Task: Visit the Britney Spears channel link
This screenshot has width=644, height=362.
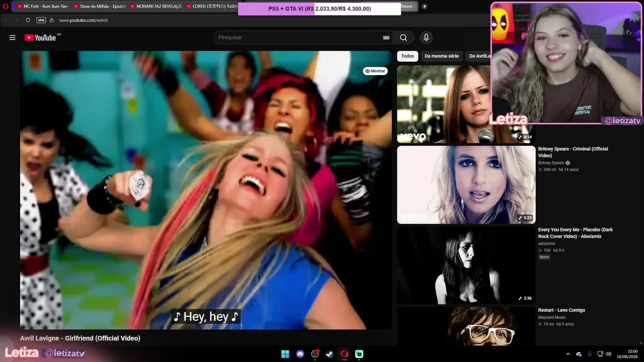Action: pos(551,163)
